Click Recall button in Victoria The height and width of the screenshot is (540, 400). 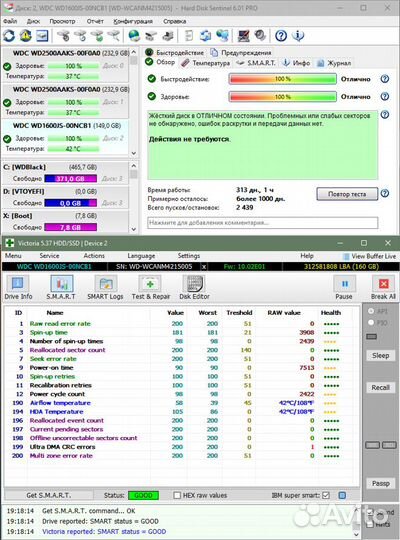coord(380,387)
